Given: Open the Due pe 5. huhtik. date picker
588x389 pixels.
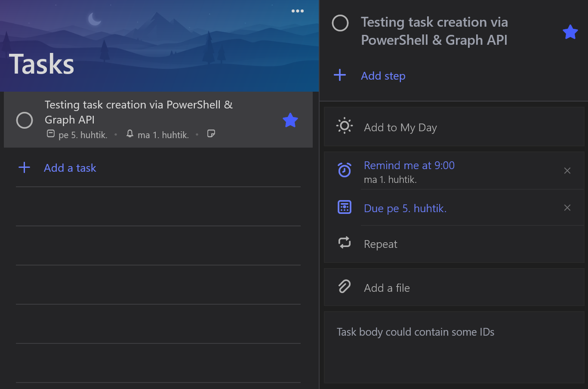Looking at the screenshot, I should [405, 208].
